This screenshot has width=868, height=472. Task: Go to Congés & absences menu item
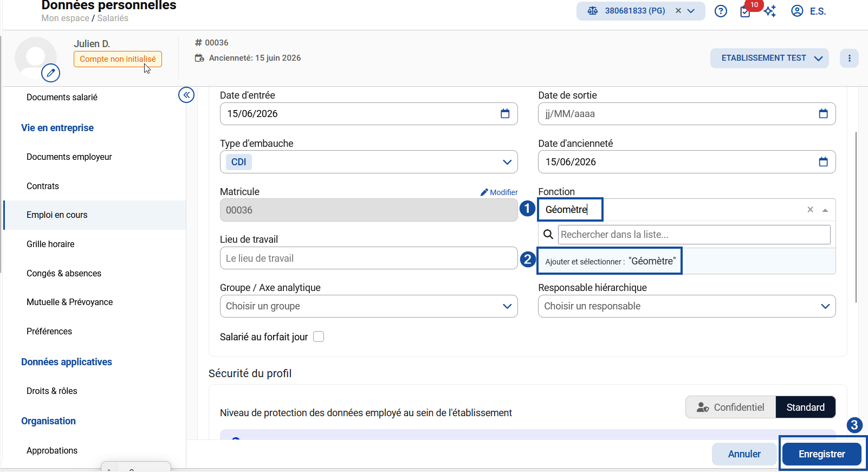pyautogui.click(x=64, y=273)
